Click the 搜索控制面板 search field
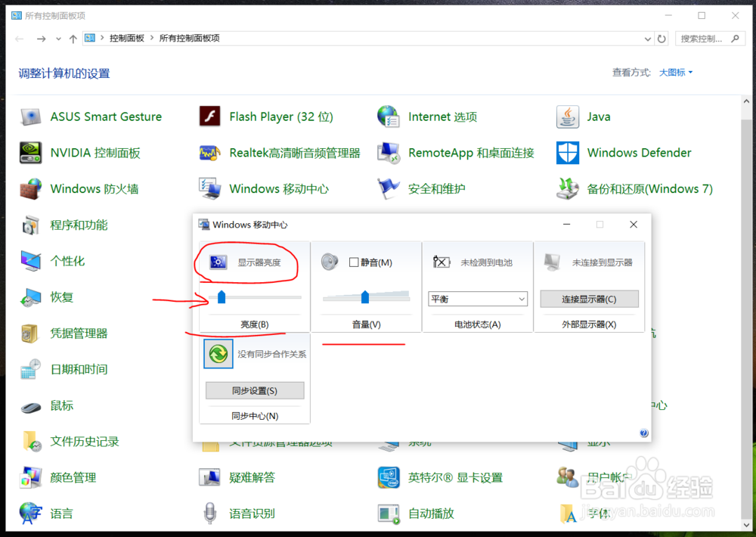The width and height of the screenshot is (756, 537). click(x=709, y=39)
